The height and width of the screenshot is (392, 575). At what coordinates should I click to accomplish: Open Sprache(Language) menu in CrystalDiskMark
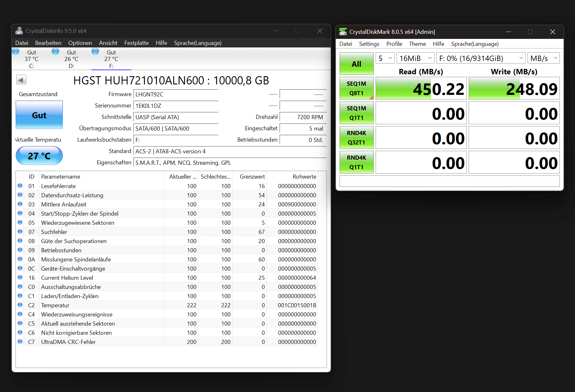(x=475, y=44)
